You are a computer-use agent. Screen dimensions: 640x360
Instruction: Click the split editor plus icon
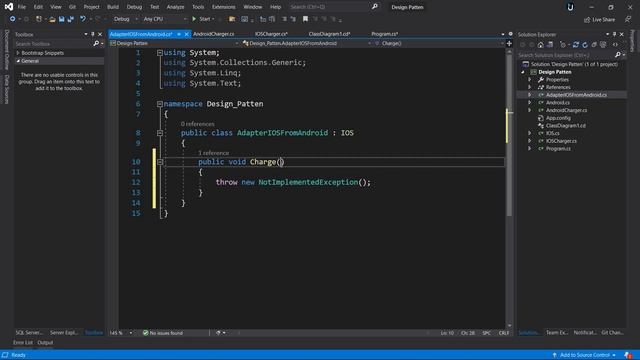509,43
